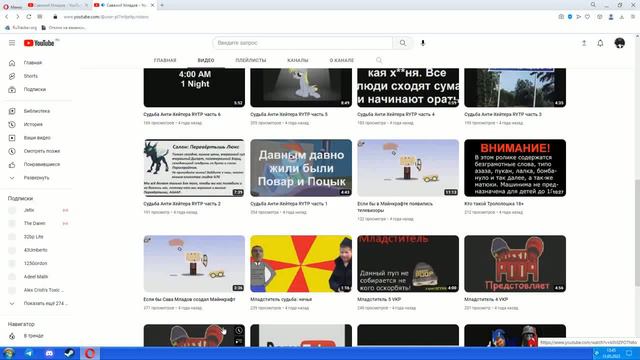Viewport: 640px width, 360px height.
Task: Open a new browser tab with plus
Action: [x=162, y=5]
